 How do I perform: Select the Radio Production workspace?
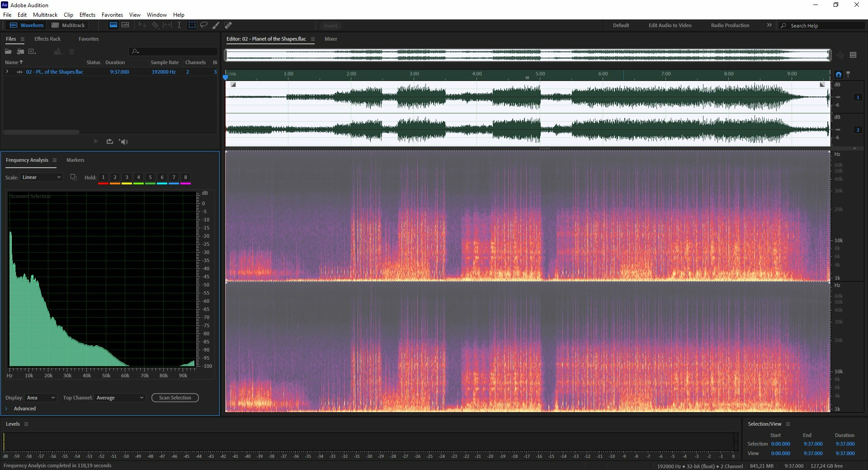coord(730,25)
